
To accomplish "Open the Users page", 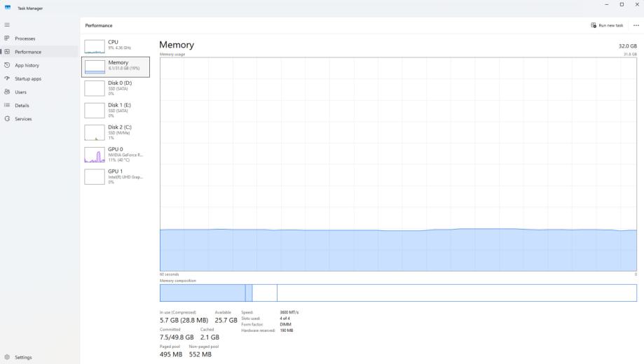I will coord(20,92).
